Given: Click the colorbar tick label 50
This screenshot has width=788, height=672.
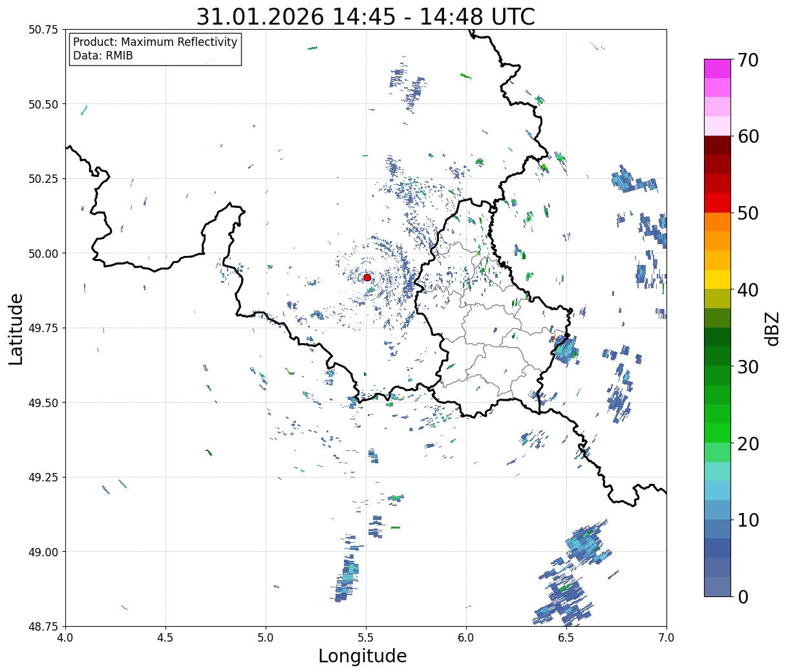Looking at the screenshot, I should tap(748, 213).
